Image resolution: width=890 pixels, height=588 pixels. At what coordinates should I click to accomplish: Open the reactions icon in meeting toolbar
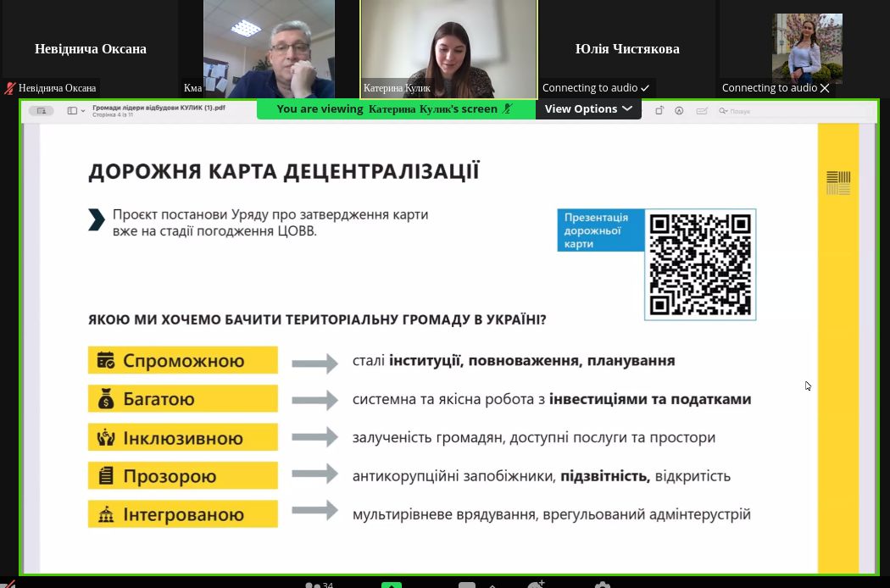click(536, 585)
